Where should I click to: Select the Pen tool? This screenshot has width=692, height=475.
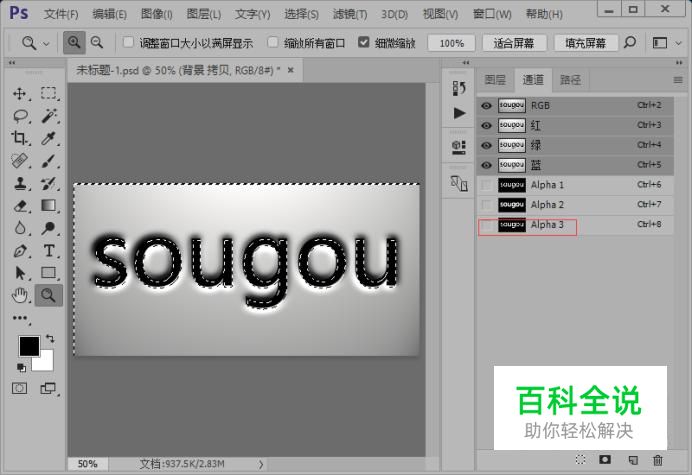pos(19,251)
